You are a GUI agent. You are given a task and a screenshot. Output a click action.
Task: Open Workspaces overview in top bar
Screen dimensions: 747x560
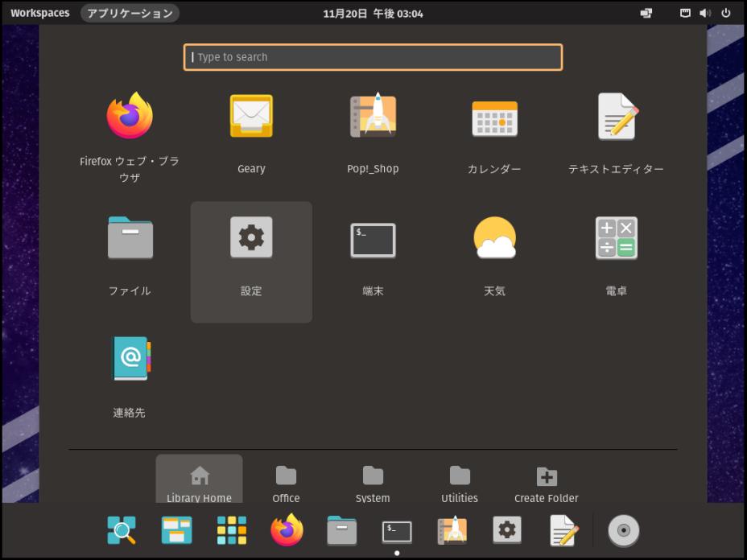pos(40,13)
